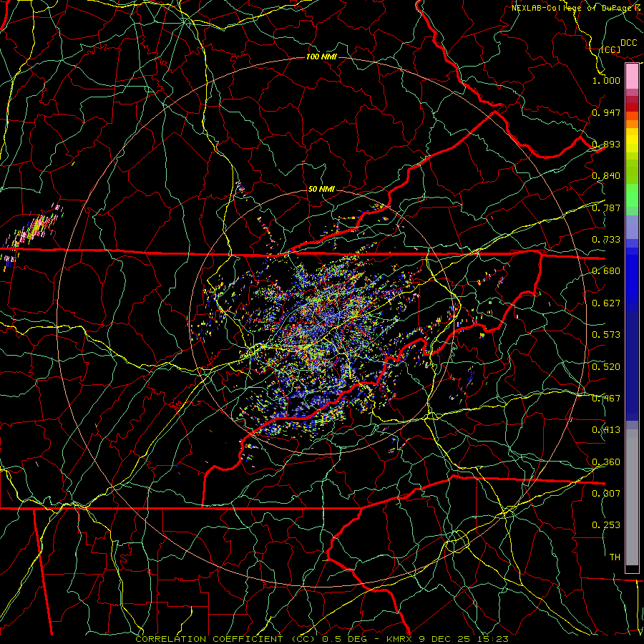
Task: Click the 0.413 scale value
Action: pyautogui.click(x=606, y=430)
